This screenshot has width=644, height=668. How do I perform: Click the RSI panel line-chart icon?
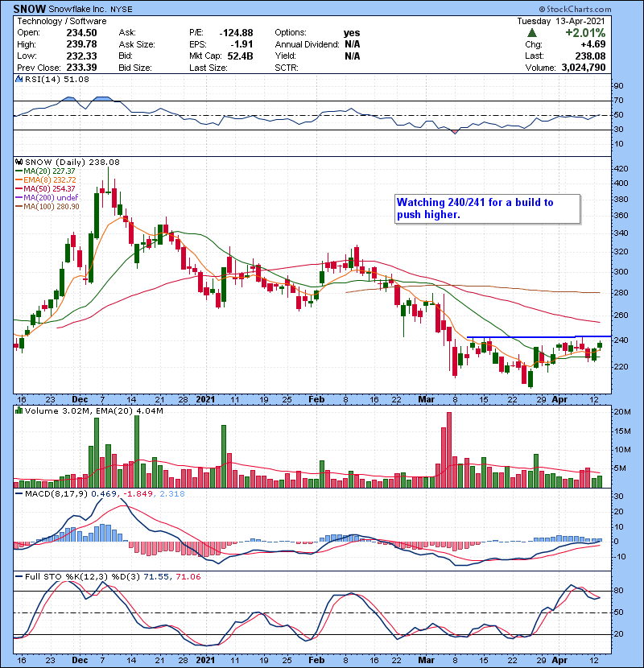(x=19, y=79)
